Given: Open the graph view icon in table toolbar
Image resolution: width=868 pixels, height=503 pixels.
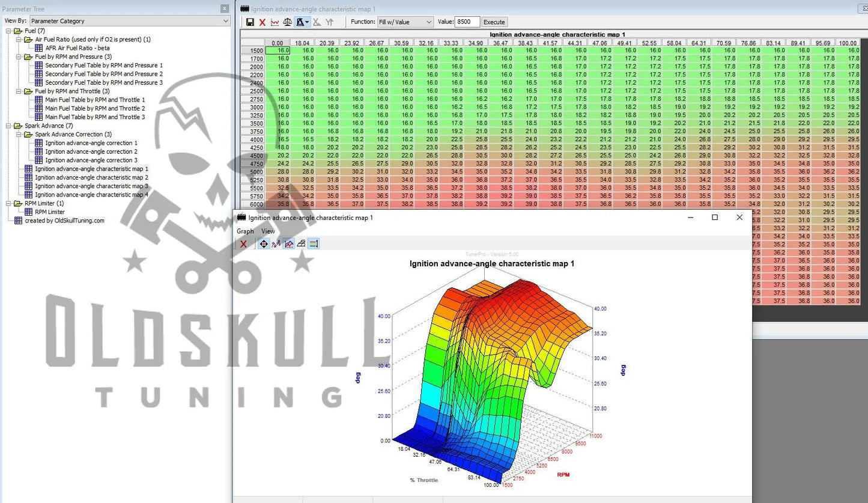Looking at the screenshot, I should click(275, 22).
